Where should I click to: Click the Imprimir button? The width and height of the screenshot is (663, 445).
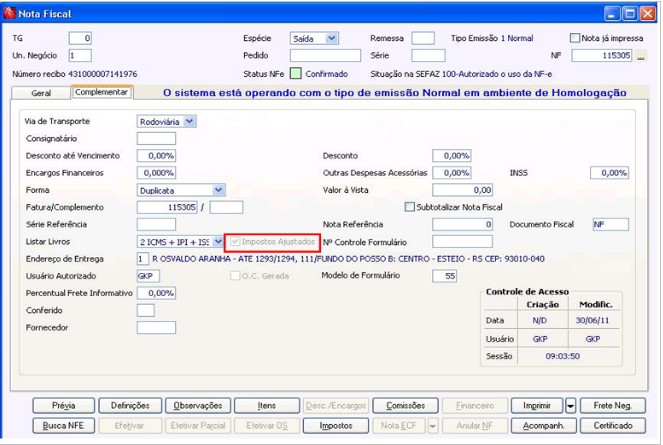pyautogui.click(x=537, y=406)
